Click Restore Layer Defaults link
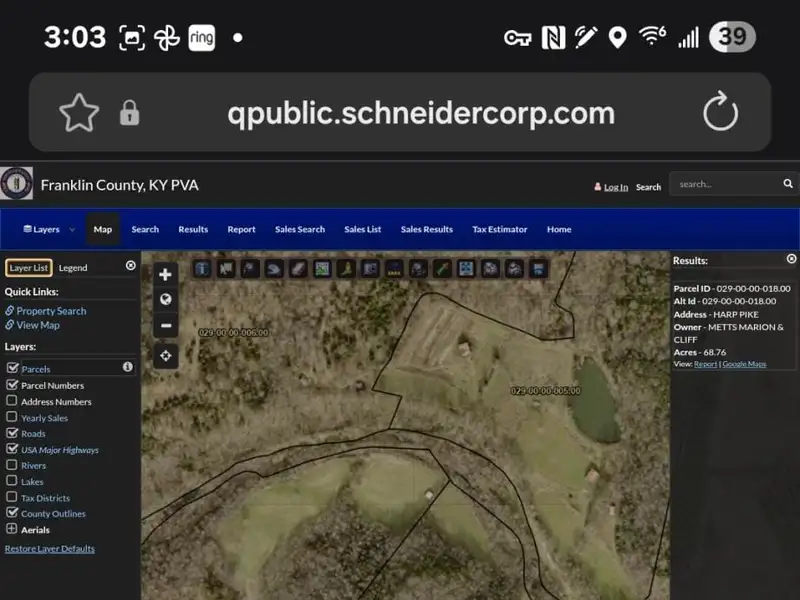 pos(50,549)
